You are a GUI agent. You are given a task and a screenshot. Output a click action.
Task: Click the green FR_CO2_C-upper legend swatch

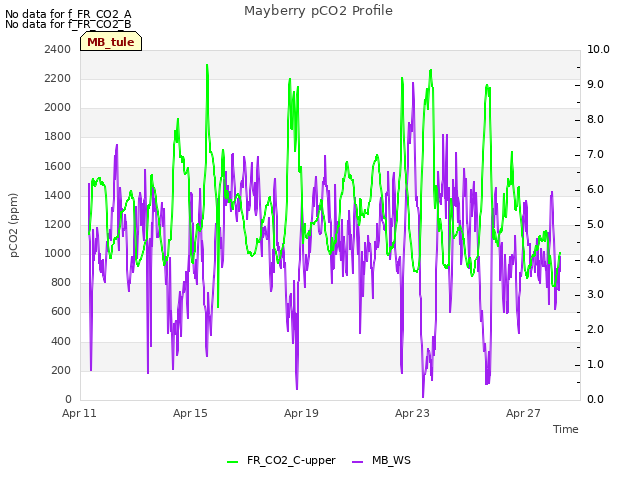point(232,462)
